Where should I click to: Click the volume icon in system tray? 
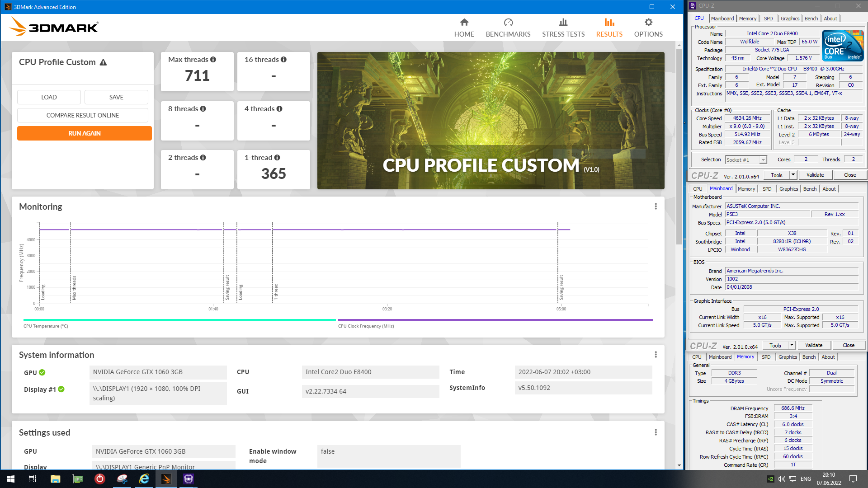coord(781,479)
